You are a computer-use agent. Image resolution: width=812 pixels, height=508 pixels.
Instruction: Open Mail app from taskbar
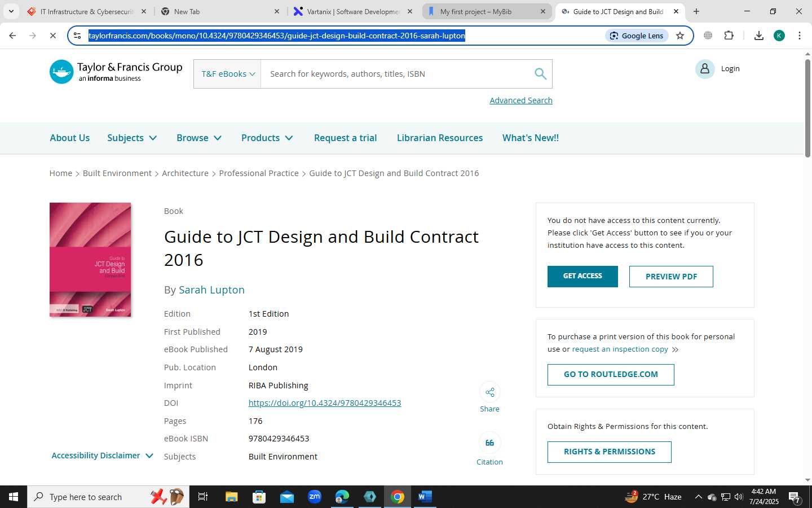pyautogui.click(x=286, y=497)
